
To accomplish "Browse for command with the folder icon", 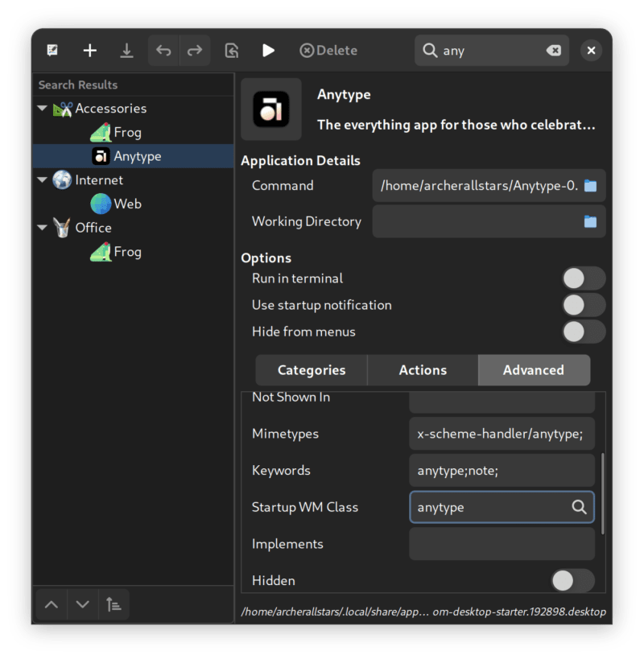I will click(590, 185).
